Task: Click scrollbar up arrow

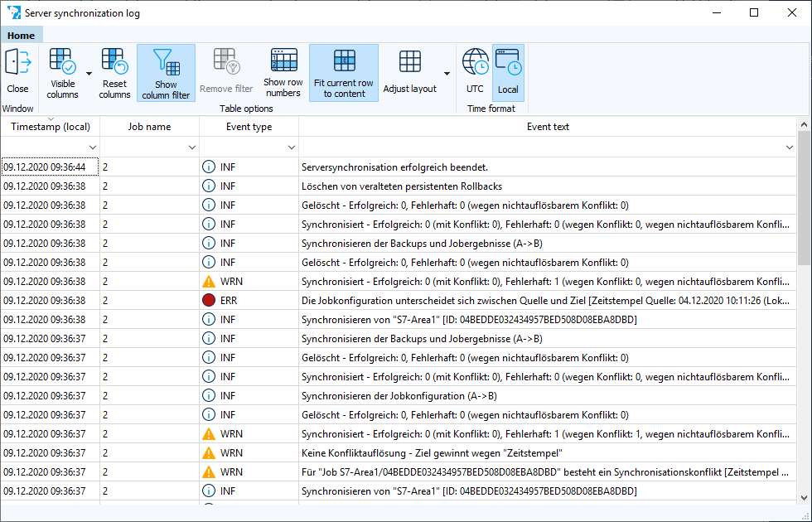Action: coord(804,124)
